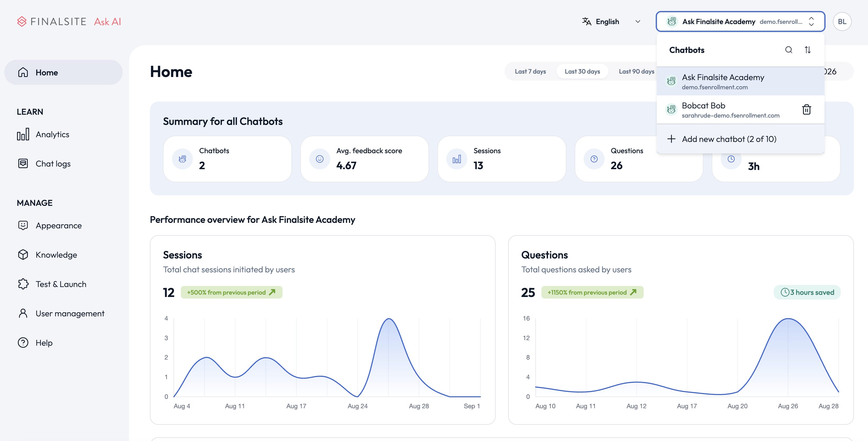The image size is (868, 441).
Task: Click the Sessions line chart
Action: [x=327, y=357]
